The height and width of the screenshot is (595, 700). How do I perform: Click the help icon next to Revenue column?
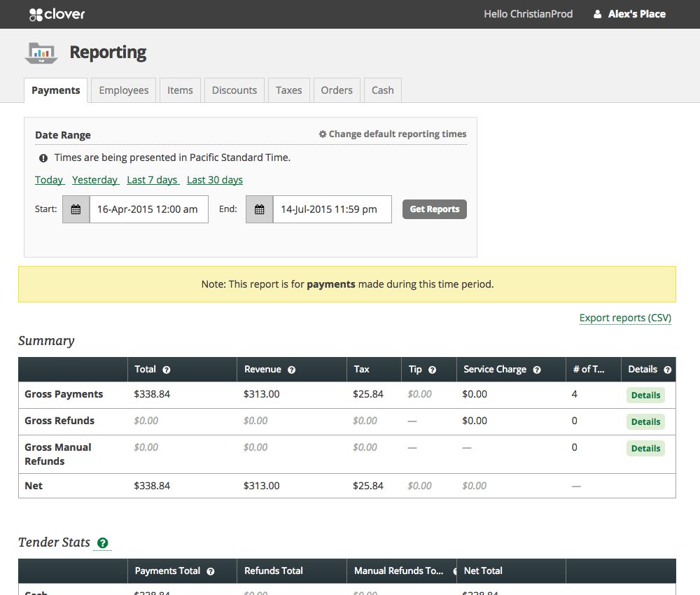(291, 370)
